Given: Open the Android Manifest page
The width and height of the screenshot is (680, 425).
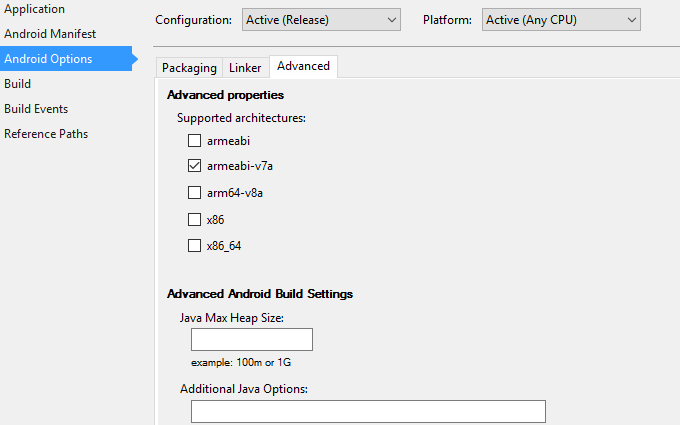Looking at the screenshot, I should coord(50,34).
